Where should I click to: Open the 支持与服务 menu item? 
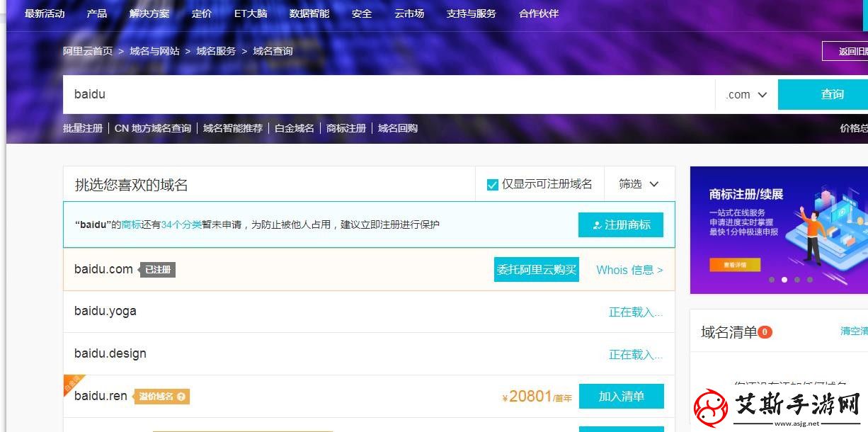[x=472, y=13]
